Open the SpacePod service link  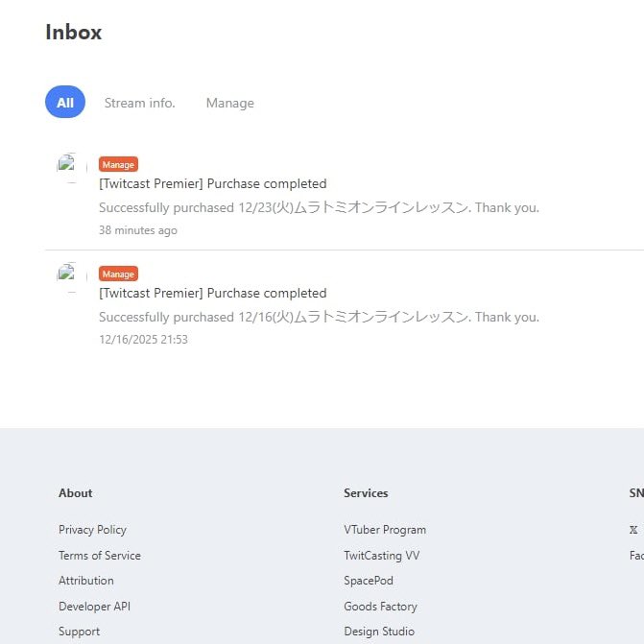point(369,581)
